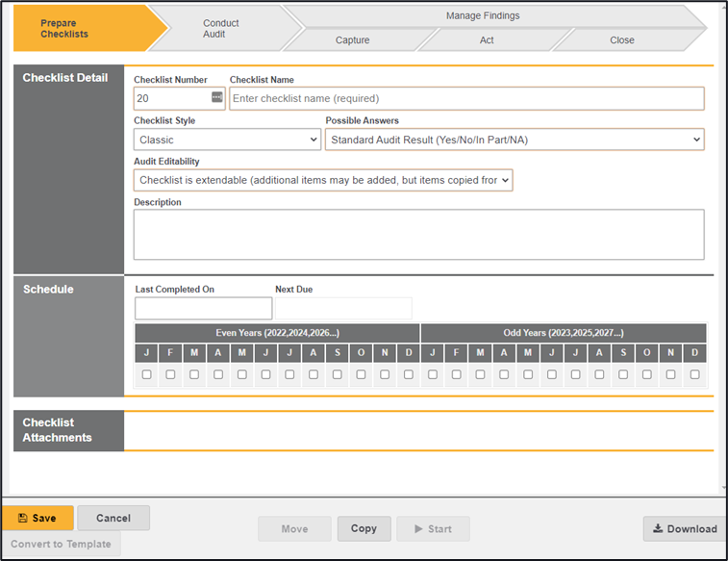Click the Cancel button
Screen dimensions: 728x561
[x=113, y=518]
